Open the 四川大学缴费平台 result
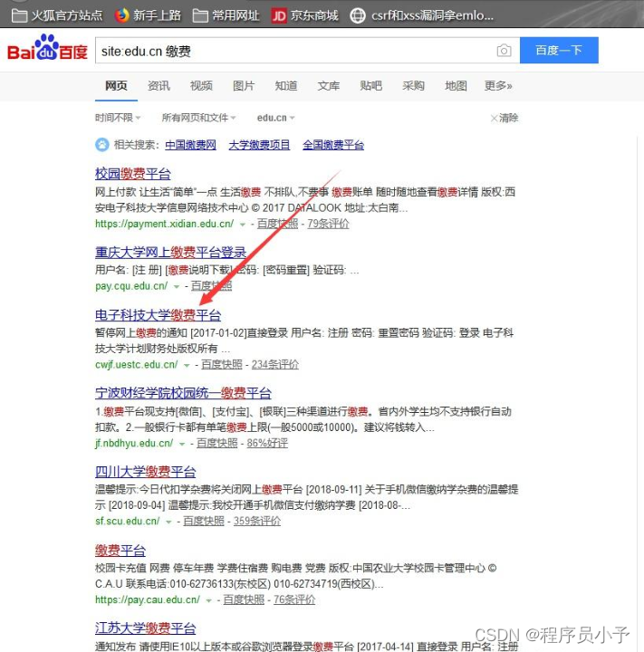Viewport: 644px width, 652px height. [145, 472]
